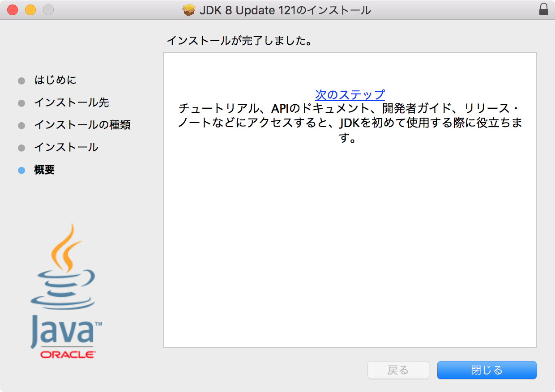Click the Java Oracle logo

[x=67, y=291]
